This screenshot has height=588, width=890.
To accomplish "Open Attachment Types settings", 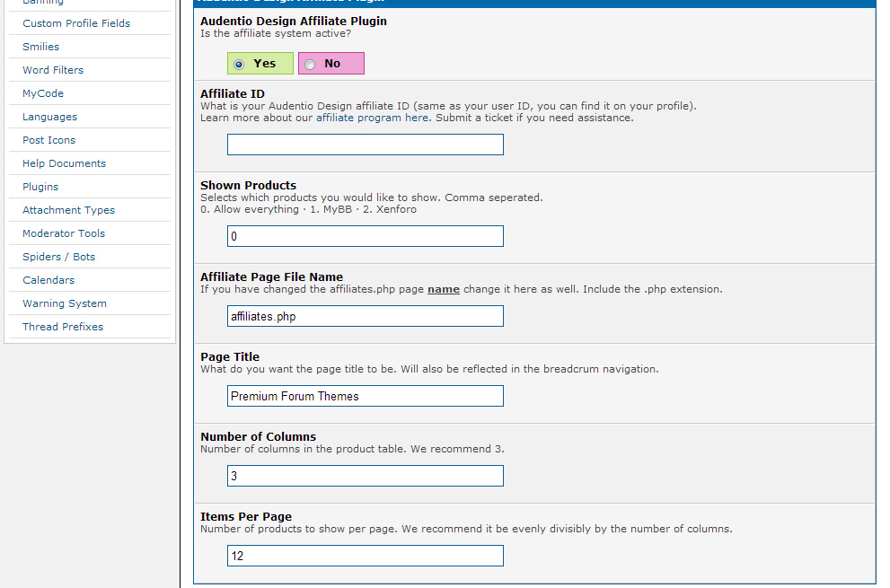I will tap(69, 210).
